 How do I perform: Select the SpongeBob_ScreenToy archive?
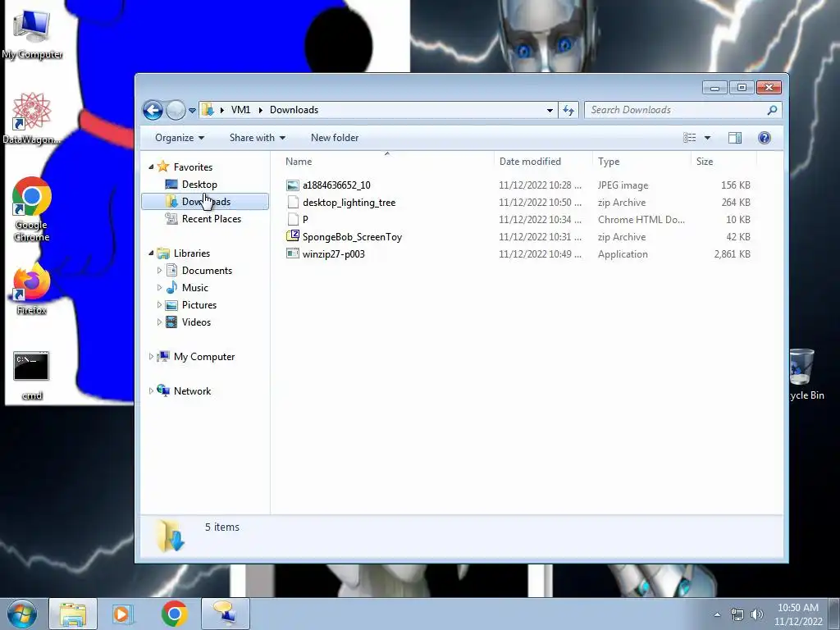coord(352,237)
